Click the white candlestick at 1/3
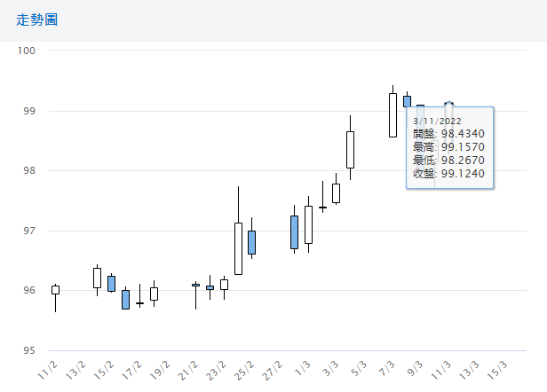The width and height of the screenshot is (547, 392). 308,224
